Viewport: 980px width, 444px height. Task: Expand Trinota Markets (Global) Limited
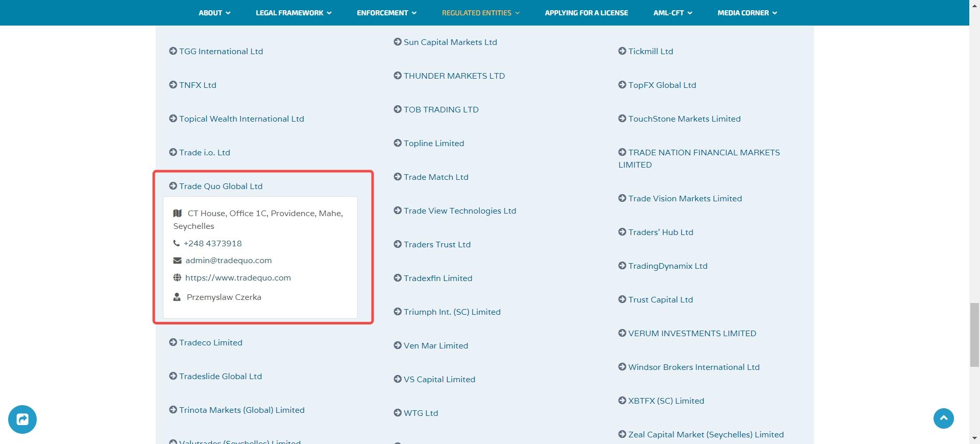coord(237,410)
